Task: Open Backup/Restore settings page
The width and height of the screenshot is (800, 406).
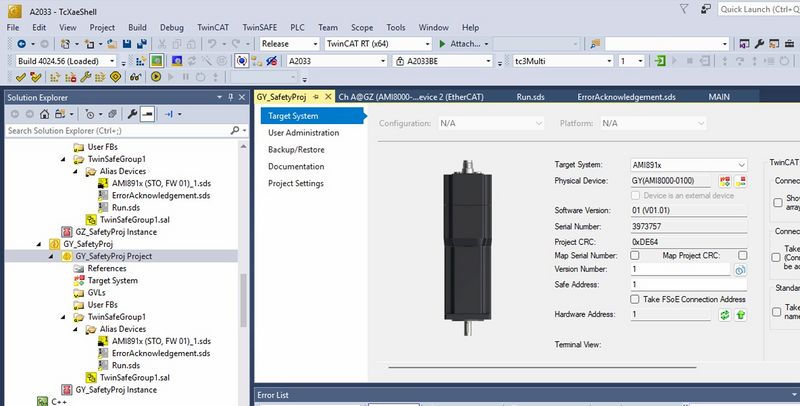Action: 295,149
